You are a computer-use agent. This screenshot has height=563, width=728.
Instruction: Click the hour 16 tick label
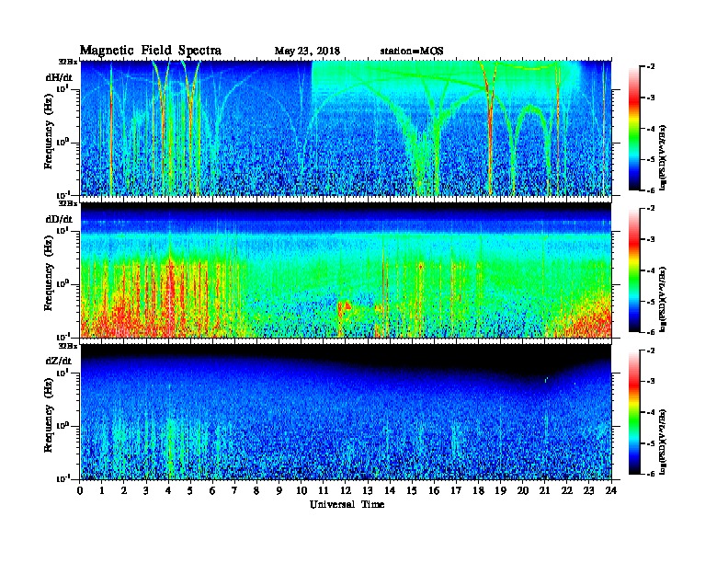pos(434,491)
